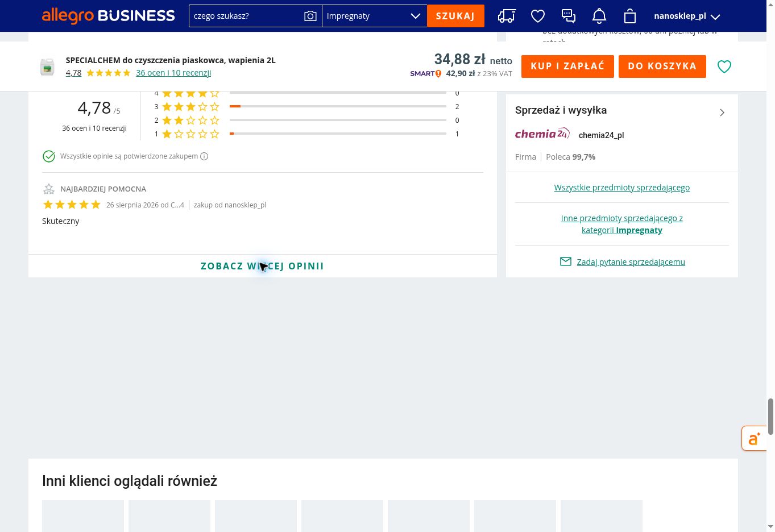Screen dimensions: 775x532
Task: Click the info icon next to confirmed purchases
Action: [x=204, y=156]
